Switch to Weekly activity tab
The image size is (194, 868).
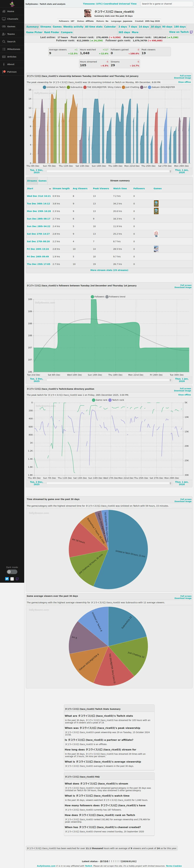pyautogui.click(x=73, y=27)
